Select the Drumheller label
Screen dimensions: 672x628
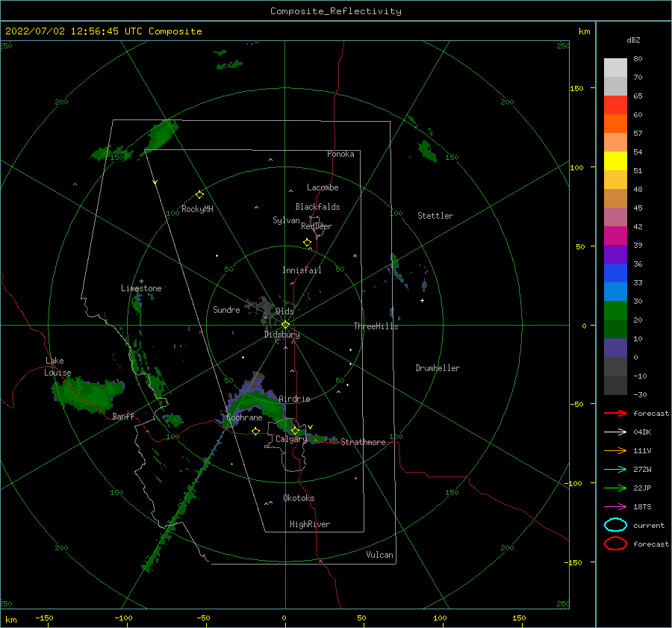(438, 368)
